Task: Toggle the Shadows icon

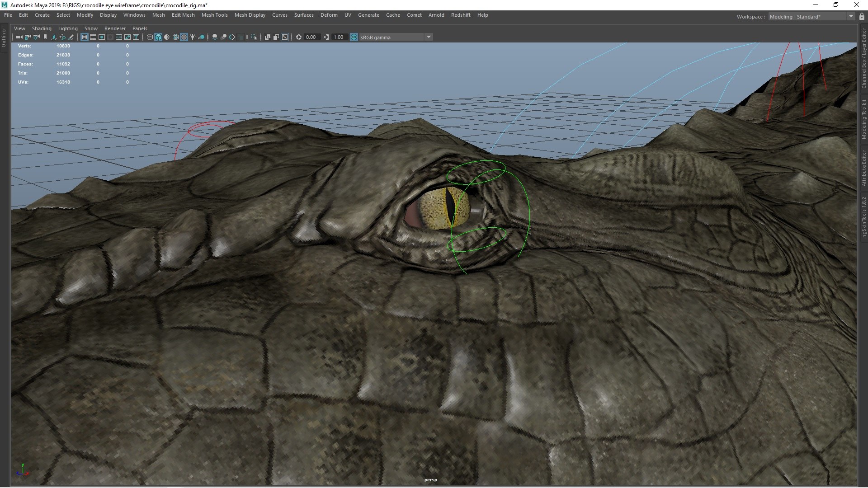Action: click(202, 37)
